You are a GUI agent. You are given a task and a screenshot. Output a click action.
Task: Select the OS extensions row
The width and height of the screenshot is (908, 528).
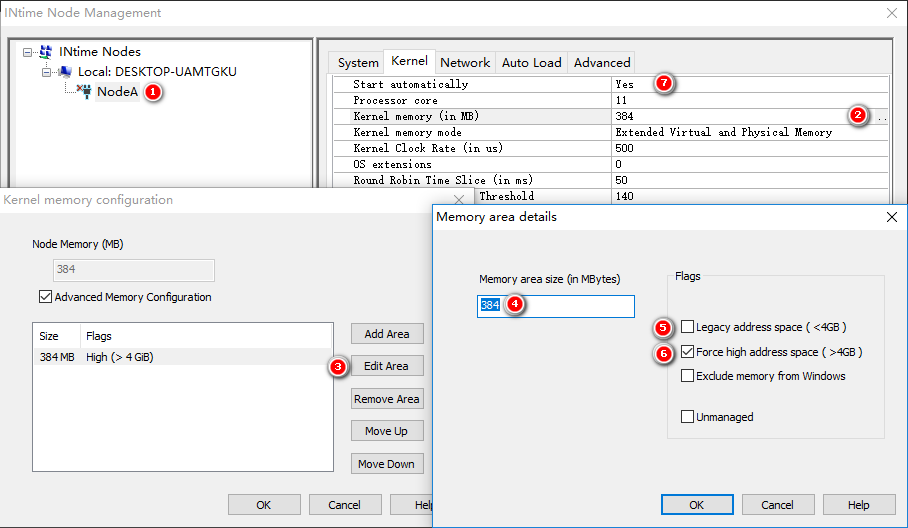point(611,164)
